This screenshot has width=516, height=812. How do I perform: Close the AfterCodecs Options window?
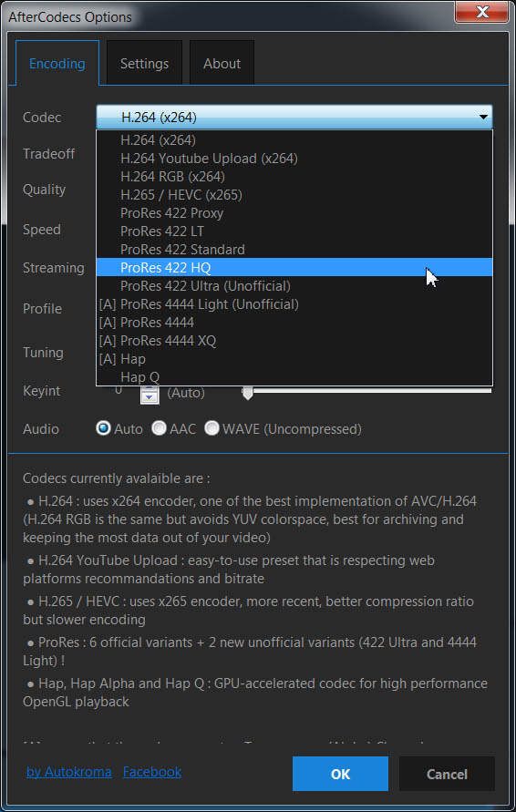481,12
